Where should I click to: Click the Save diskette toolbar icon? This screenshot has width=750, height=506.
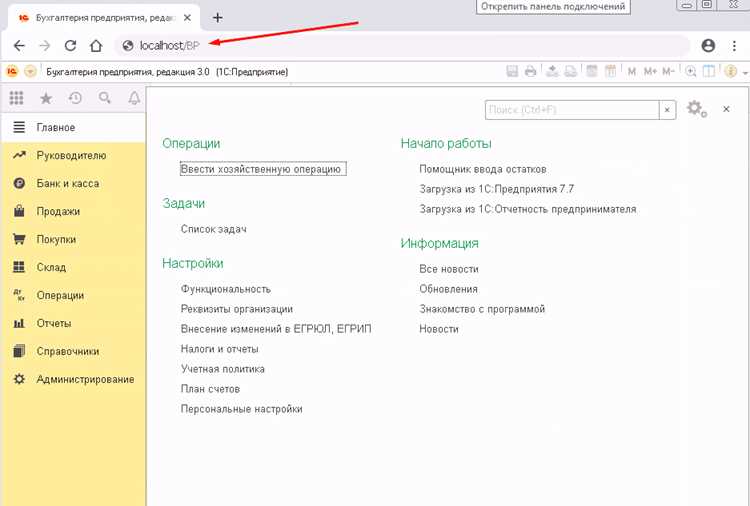click(512, 72)
